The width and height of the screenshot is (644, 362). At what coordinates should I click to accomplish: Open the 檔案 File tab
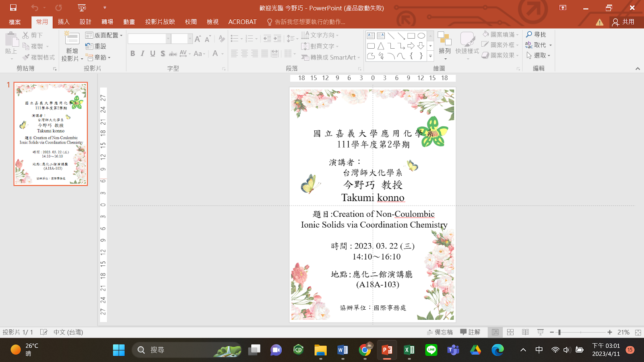point(15,22)
